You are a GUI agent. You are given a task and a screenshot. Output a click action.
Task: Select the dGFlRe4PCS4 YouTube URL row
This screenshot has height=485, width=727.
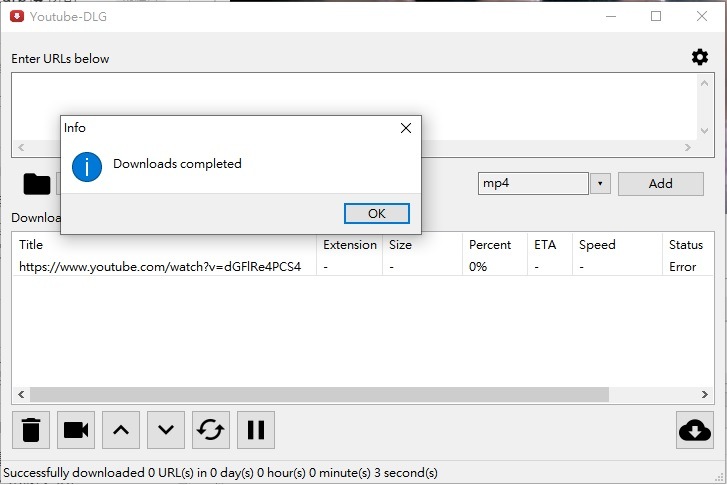363,267
